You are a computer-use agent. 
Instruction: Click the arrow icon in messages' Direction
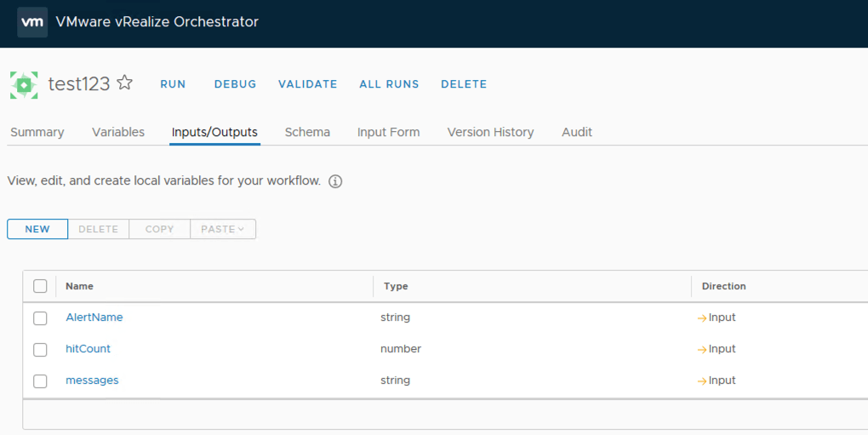702,381
